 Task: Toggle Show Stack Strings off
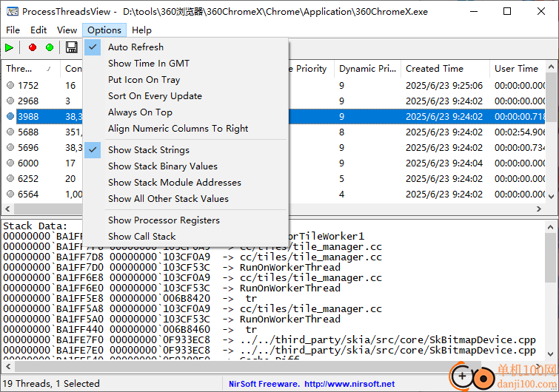point(185,150)
